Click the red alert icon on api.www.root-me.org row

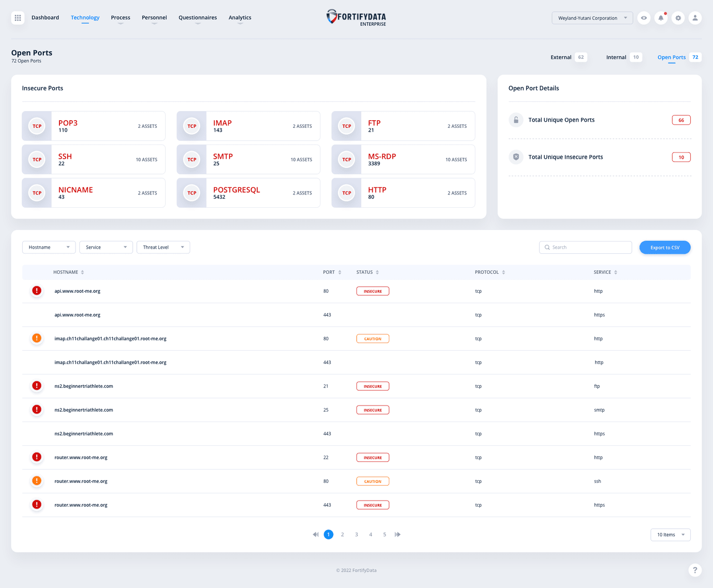(37, 290)
